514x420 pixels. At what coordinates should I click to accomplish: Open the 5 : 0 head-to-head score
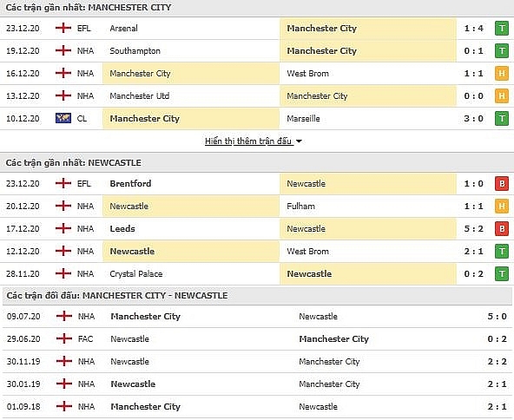pyautogui.click(x=497, y=316)
